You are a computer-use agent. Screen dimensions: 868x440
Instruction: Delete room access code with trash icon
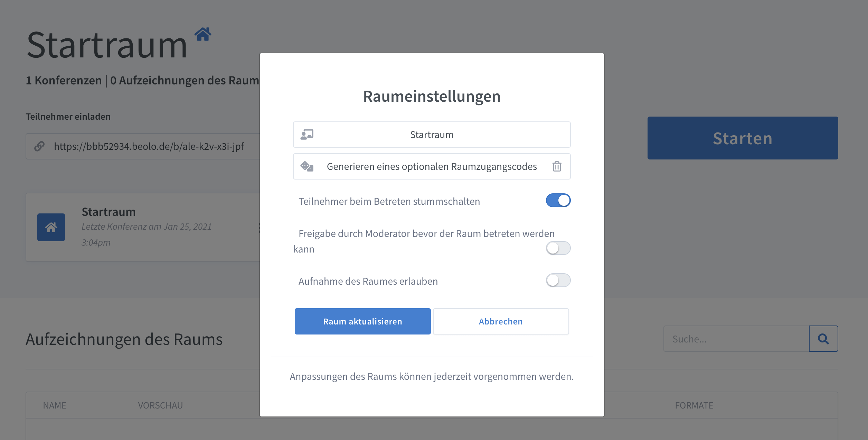557,166
